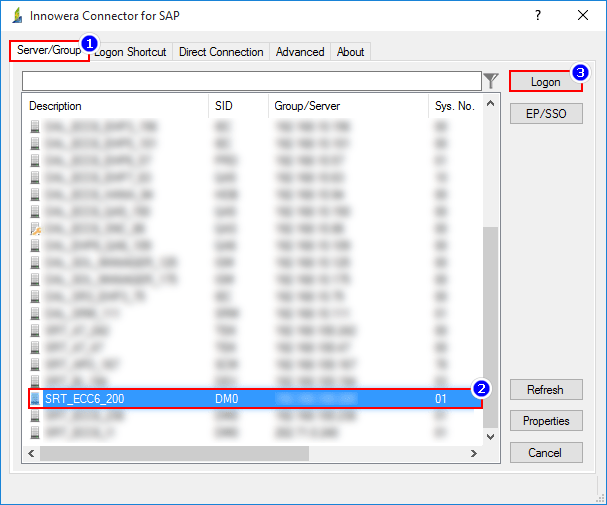Sort by the SID column header
Image resolution: width=607 pixels, height=505 pixels.
click(x=238, y=106)
